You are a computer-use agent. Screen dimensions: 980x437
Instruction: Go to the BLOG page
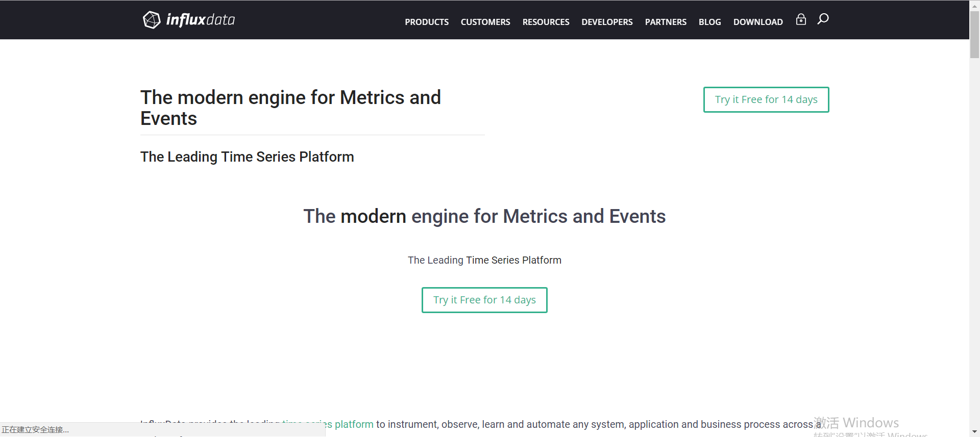click(709, 22)
